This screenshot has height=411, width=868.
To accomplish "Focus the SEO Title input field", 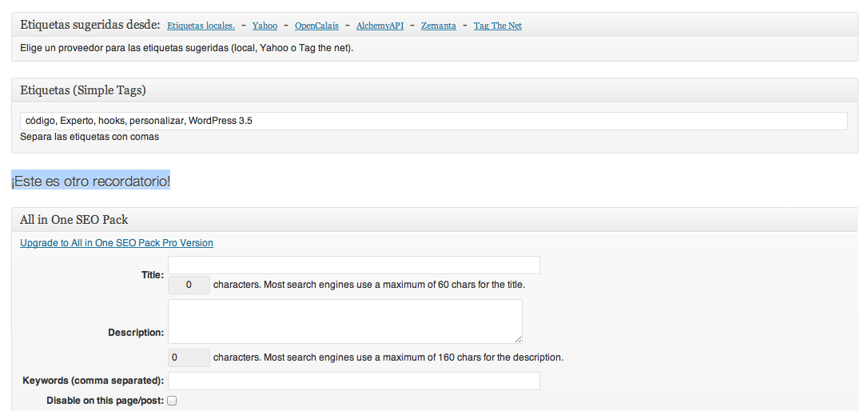I will pos(354,265).
